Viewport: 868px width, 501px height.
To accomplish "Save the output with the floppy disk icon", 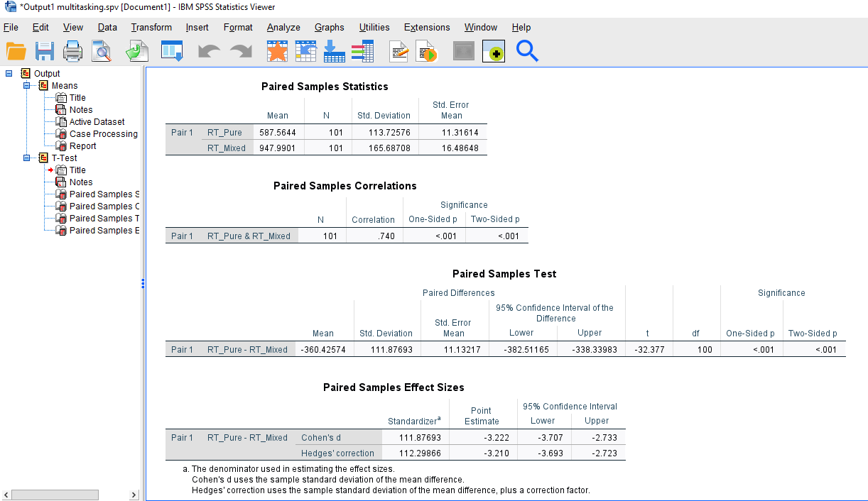I will (x=45, y=51).
